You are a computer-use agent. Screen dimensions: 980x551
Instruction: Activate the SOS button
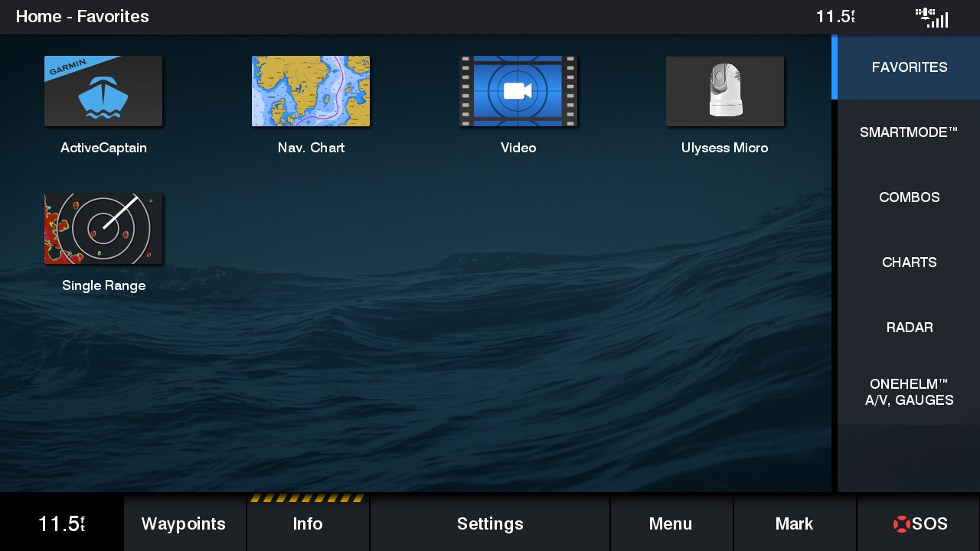[x=920, y=523]
